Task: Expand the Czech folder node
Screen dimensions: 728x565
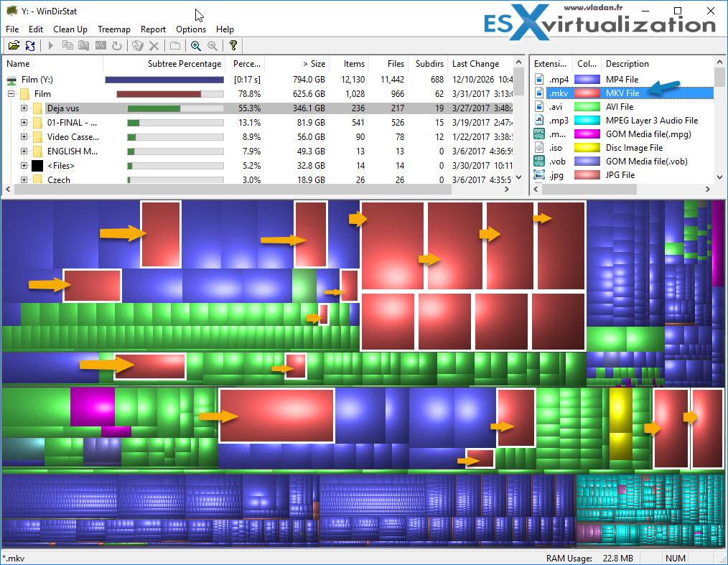Action: coord(24,179)
